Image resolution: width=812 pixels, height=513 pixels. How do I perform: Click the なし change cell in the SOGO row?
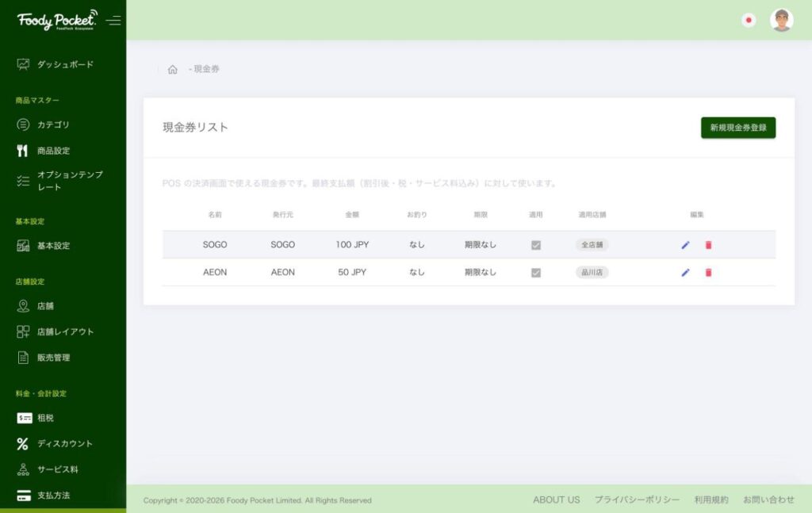pyautogui.click(x=417, y=244)
